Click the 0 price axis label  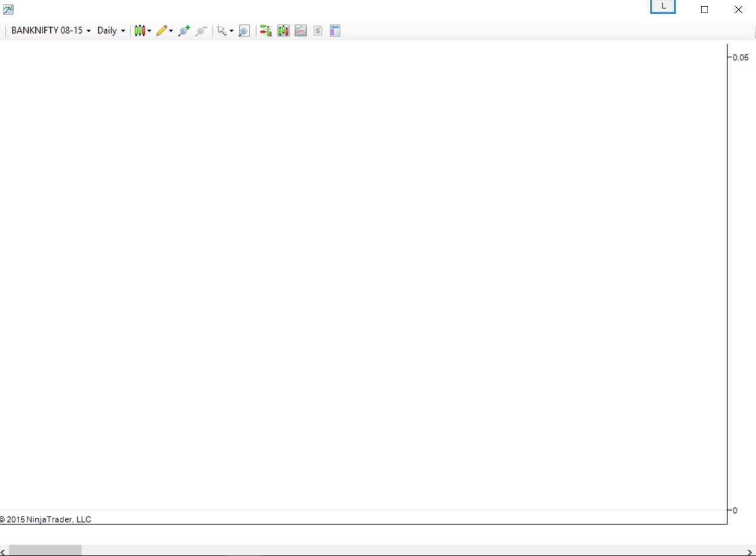pos(735,510)
